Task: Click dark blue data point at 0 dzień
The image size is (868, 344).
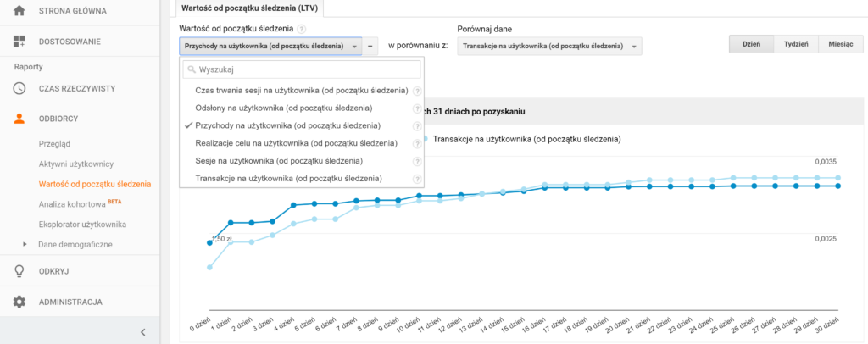Action: [210, 243]
